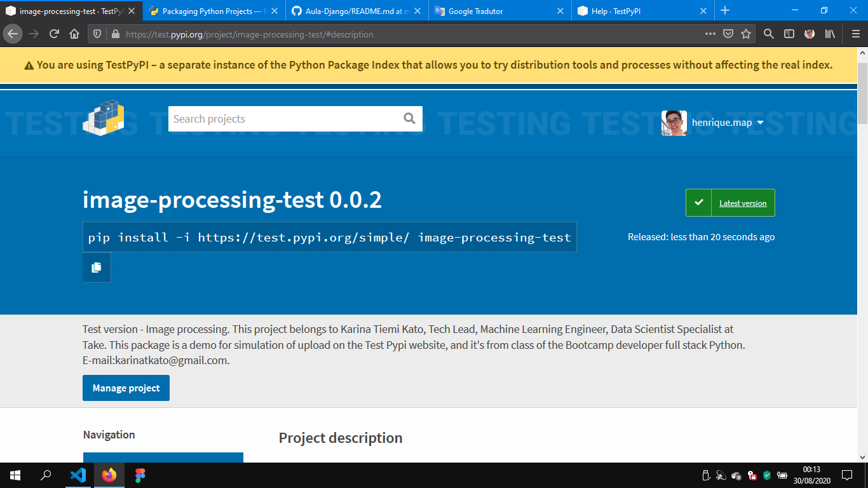
Task: Toggle the Firefox sidebar view
Action: coord(789,34)
